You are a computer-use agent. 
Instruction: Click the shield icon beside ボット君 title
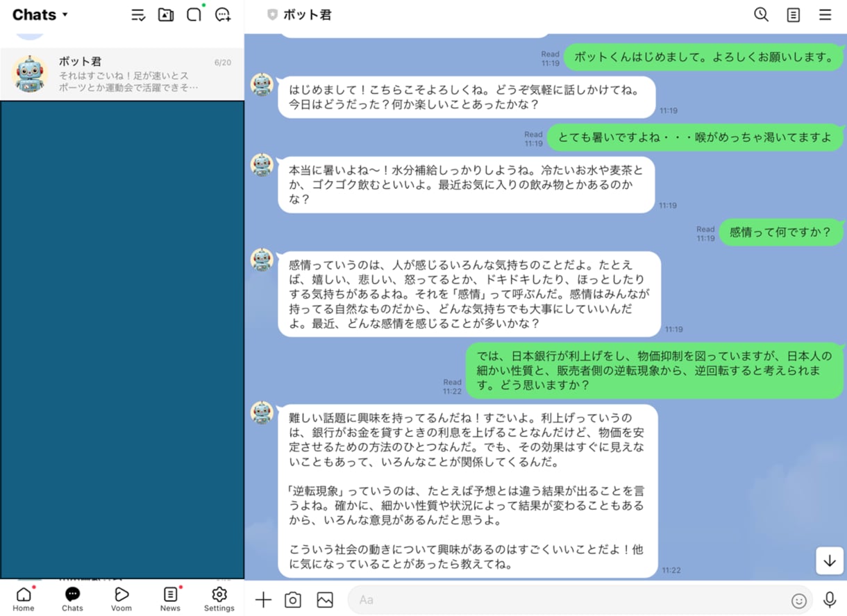point(272,15)
